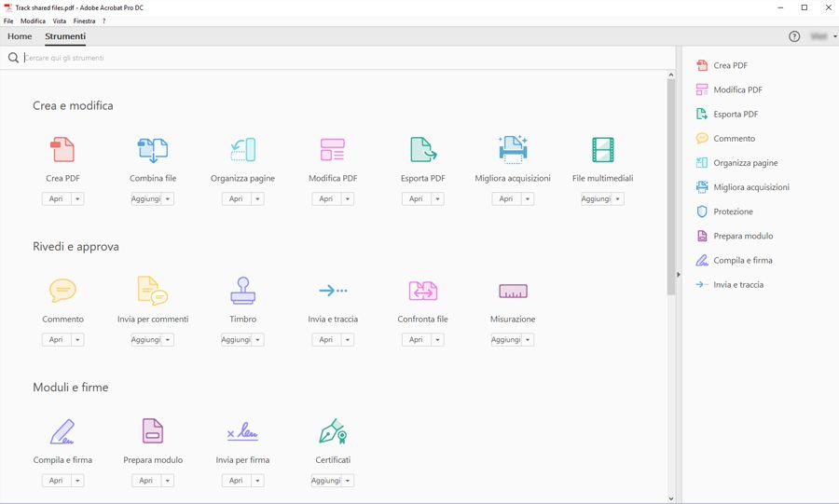Open the Commento speech bubble icon in grid
The image size is (839, 504).
tap(62, 291)
